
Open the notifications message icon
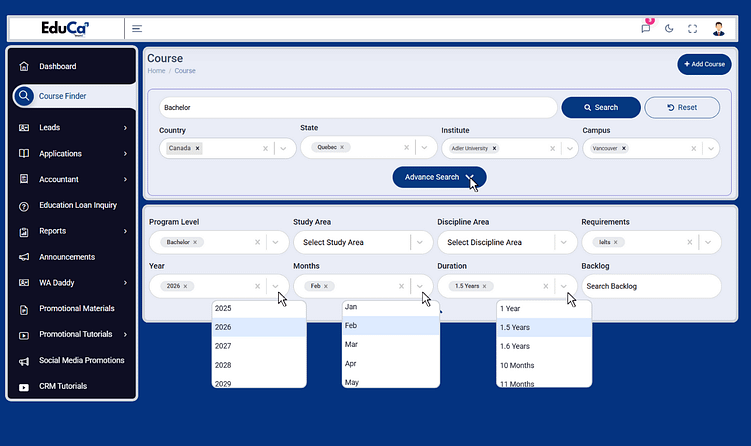click(646, 29)
